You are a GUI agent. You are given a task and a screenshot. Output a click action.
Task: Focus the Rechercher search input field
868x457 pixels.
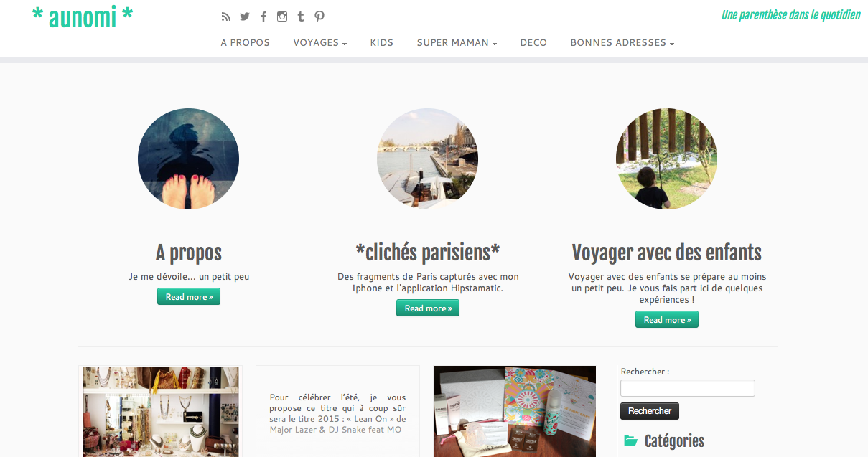(688, 388)
